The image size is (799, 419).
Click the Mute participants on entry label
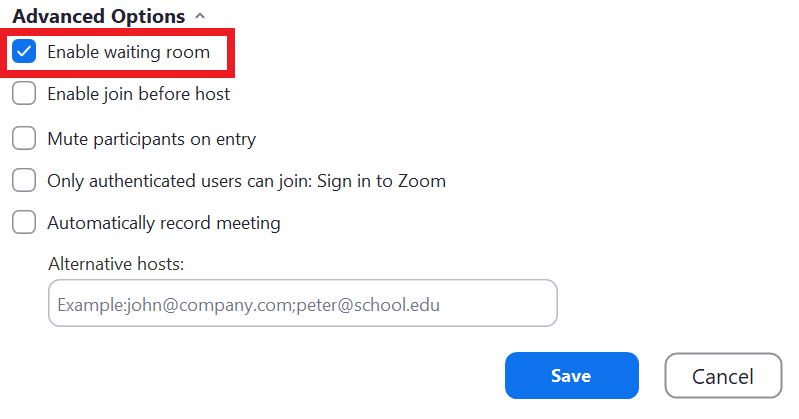tap(152, 139)
